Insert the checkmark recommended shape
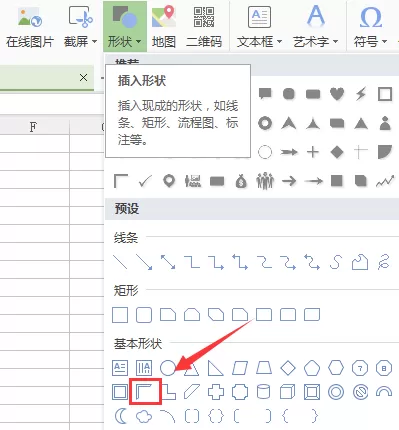 coord(145,181)
